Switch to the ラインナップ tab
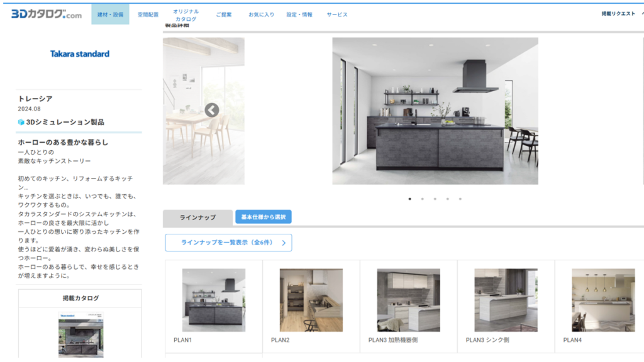The height and width of the screenshot is (362, 644). click(197, 217)
